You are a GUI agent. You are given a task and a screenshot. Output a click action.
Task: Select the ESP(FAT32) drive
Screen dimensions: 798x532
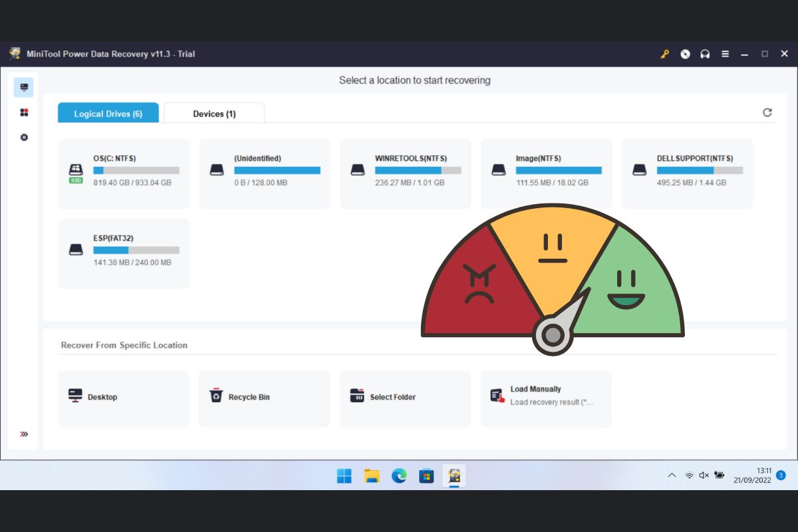(x=124, y=253)
